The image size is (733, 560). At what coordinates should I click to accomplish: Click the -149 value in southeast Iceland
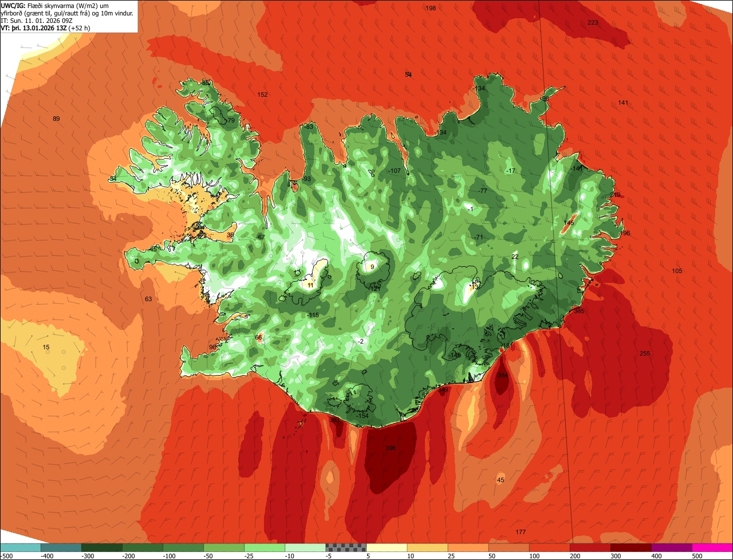click(455, 356)
